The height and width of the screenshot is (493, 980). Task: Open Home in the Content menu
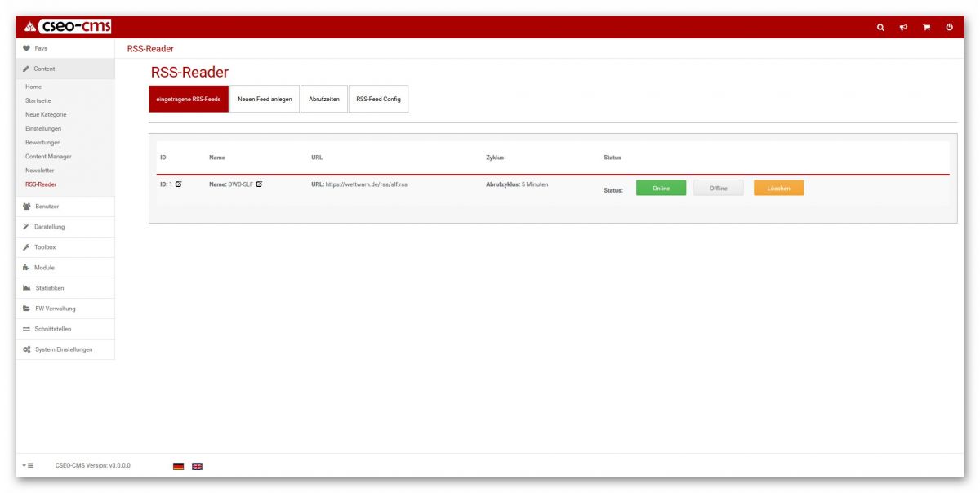pyautogui.click(x=33, y=87)
